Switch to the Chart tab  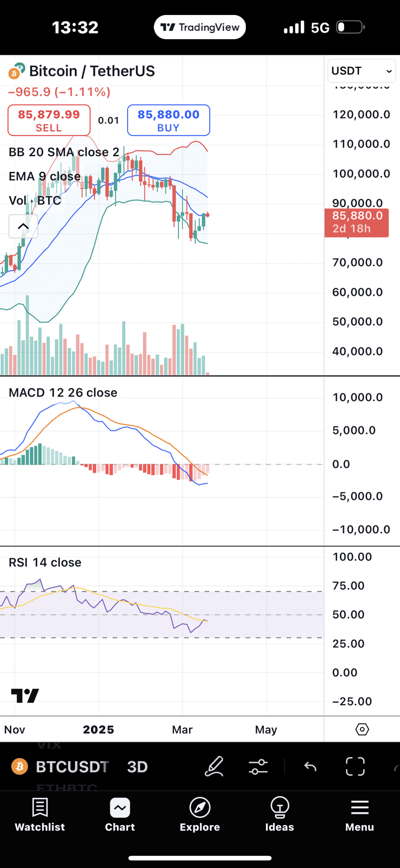[x=120, y=815]
